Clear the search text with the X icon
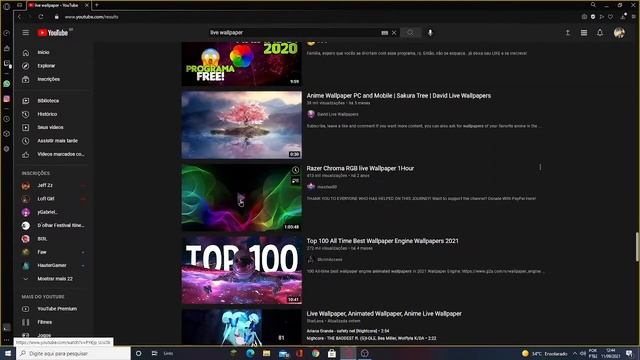Viewport: 640px width, 360px height. coord(394,33)
